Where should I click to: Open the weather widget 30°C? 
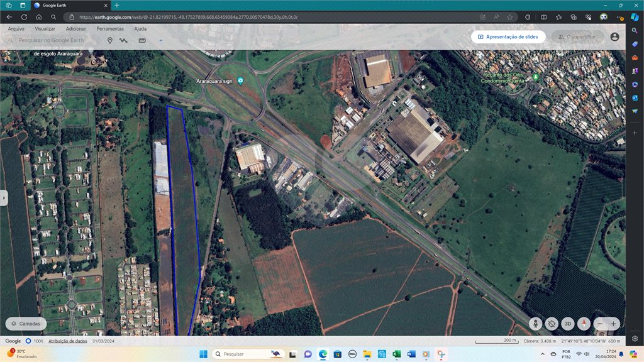point(21,354)
